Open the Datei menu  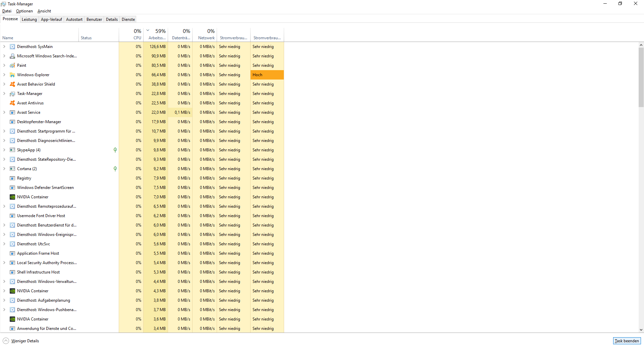click(7, 11)
